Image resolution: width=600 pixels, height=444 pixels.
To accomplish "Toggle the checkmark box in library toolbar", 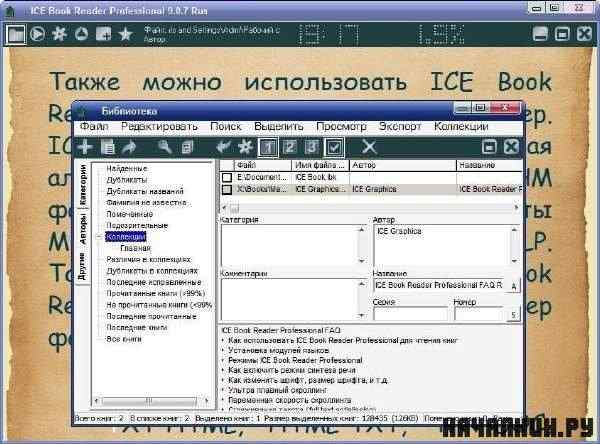I will (334, 147).
